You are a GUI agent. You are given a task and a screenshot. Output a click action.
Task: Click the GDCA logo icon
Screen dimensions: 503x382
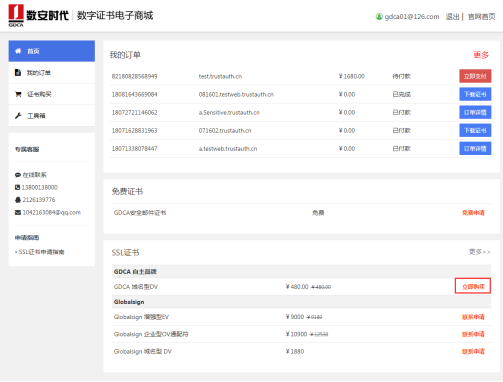click(16, 15)
